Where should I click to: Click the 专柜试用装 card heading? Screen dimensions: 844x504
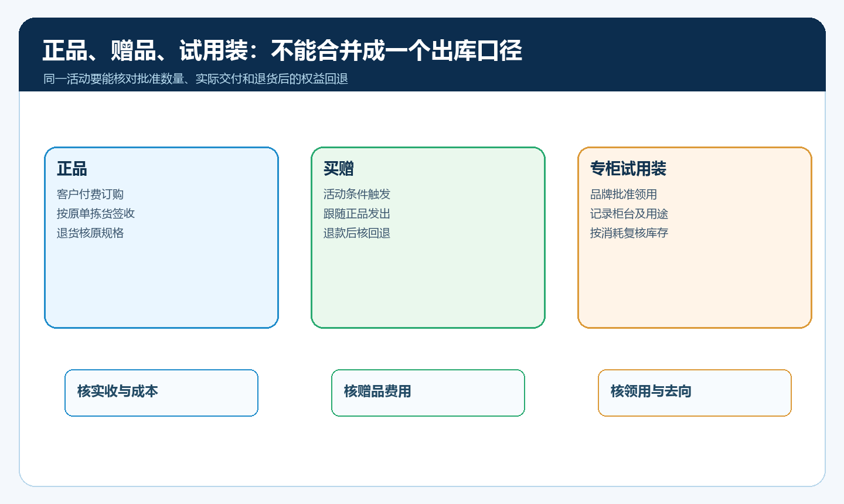[628, 169]
